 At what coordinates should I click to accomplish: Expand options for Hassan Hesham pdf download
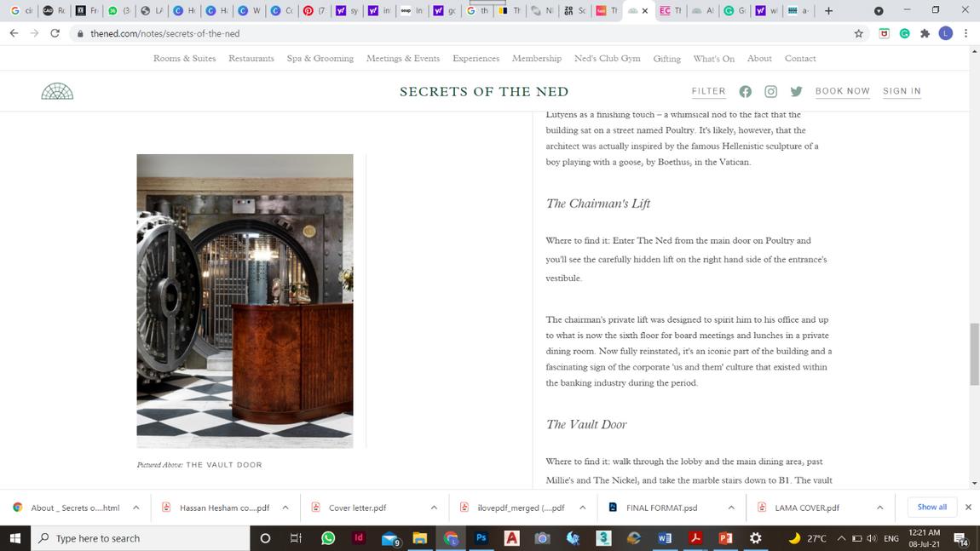point(285,508)
